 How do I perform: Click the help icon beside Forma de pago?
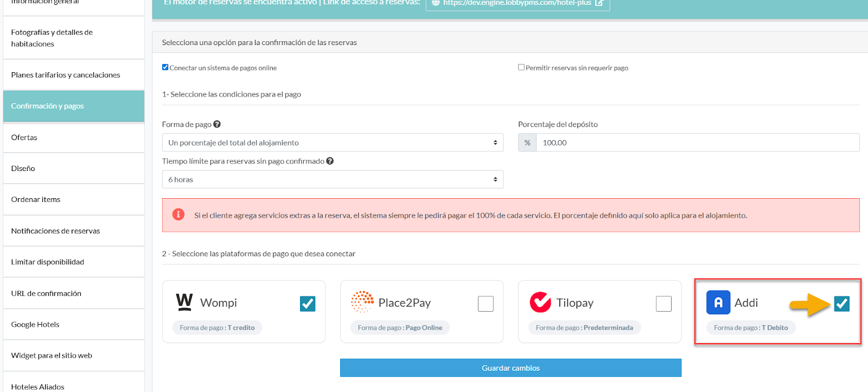coord(217,124)
